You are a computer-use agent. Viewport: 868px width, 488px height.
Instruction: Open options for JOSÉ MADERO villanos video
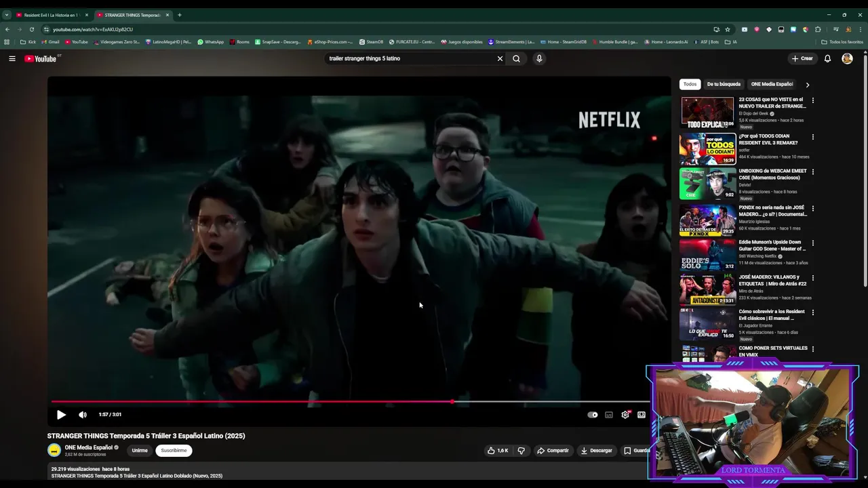coord(813,279)
